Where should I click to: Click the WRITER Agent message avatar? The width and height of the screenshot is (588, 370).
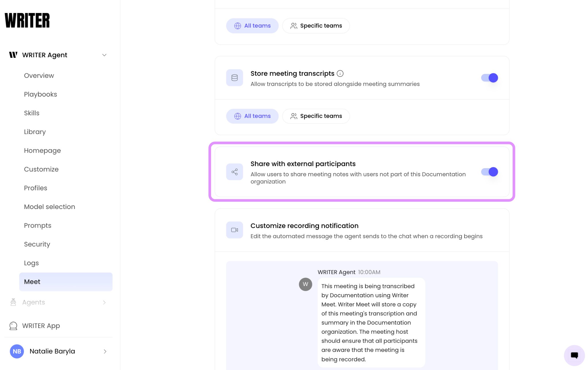pos(305,284)
